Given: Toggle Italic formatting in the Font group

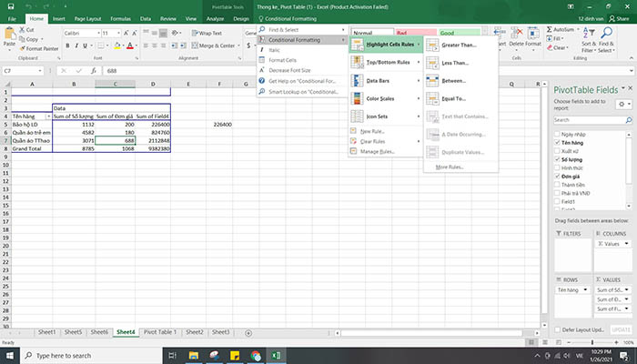Looking at the screenshot, I should (x=76, y=45).
